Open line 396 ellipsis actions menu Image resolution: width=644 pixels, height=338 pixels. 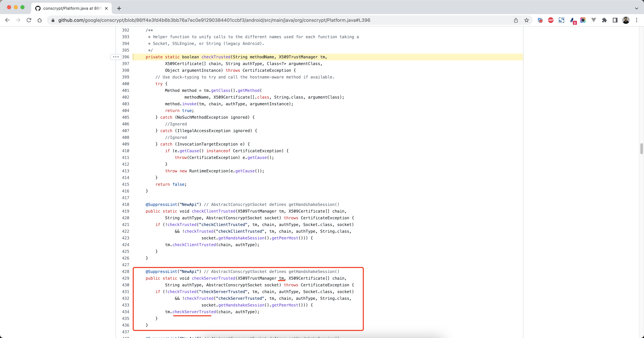116,57
